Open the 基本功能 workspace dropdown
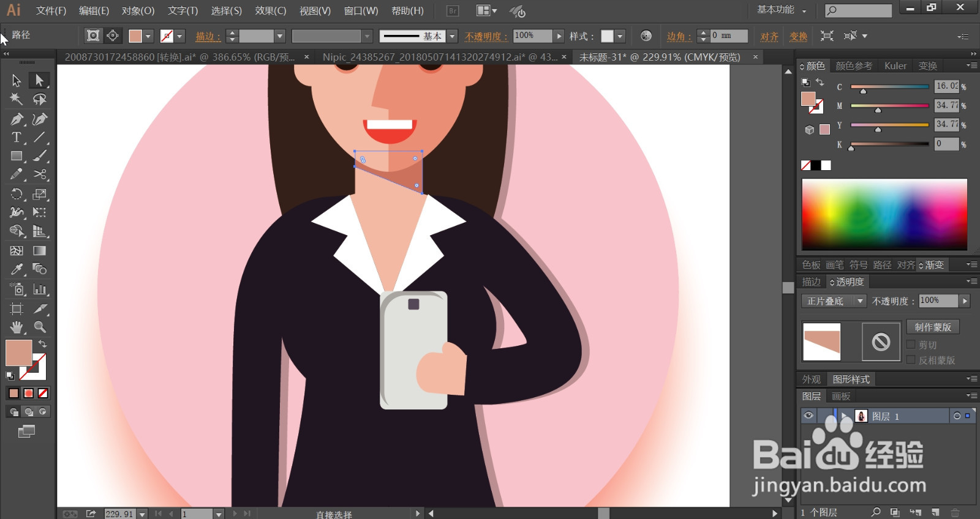This screenshot has width=980, height=519. tap(782, 10)
